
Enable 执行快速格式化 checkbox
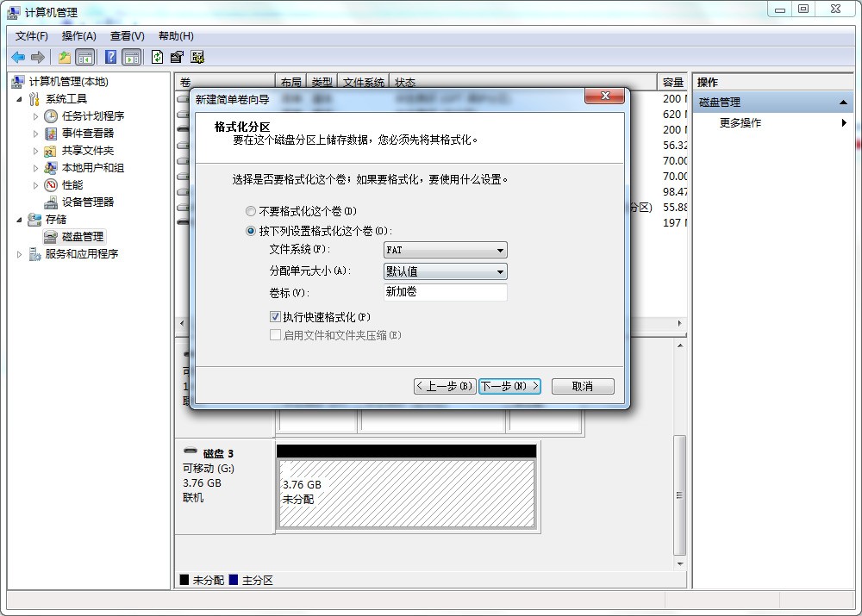(275, 316)
